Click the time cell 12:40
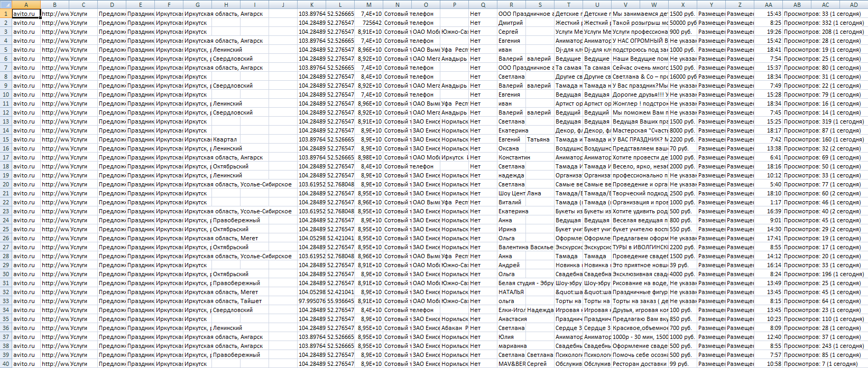This screenshot has width=868, height=368. (x=768, y=337)
